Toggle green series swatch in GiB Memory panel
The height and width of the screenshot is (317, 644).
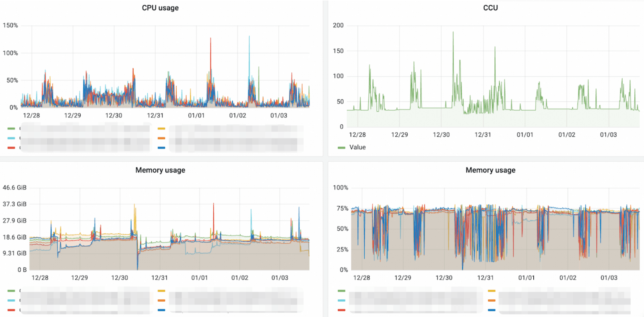tap(11, 291)
